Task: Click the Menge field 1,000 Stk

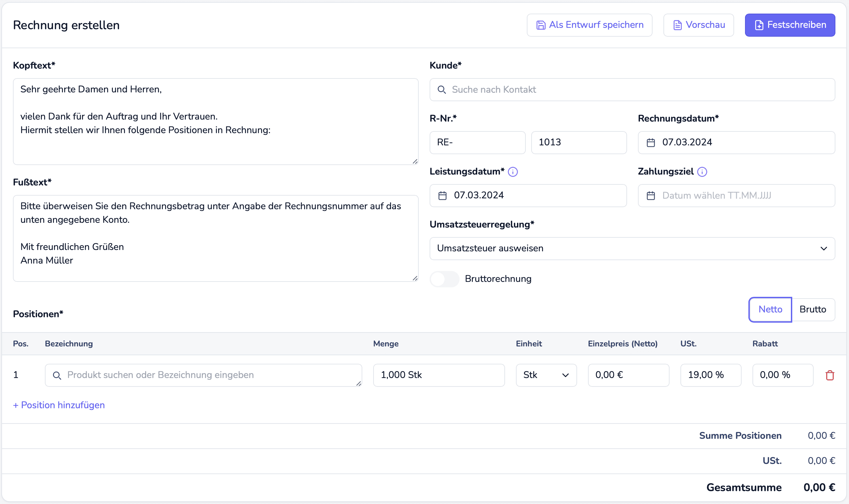Action: pos(439,375)
